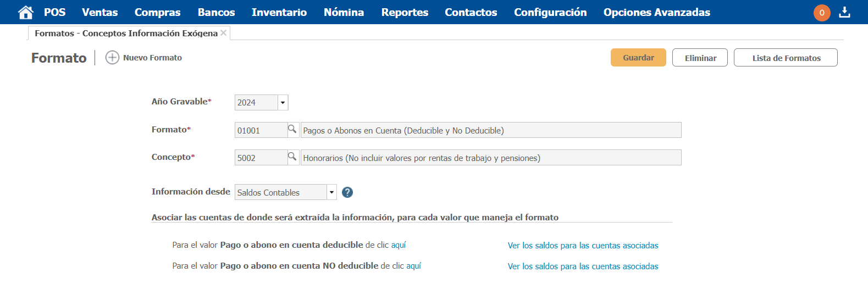The image size is (868, 300).
Task: Close the Formatos Conceptos Información Exógena tab
Action: click(224, 33)
